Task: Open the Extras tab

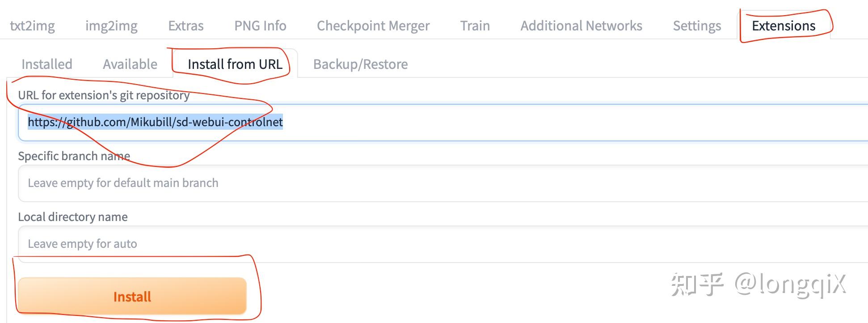Action: [185, 26]
